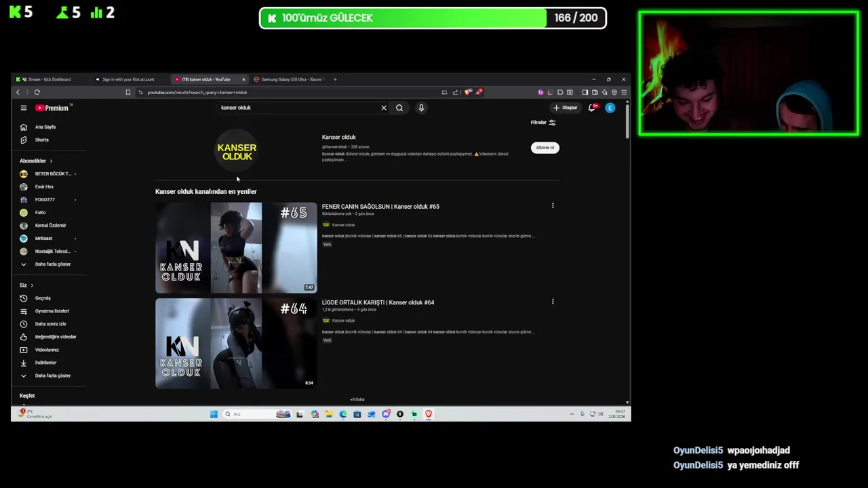This screenshot has height=488, width=868.
Task: Share this page from the address bar
Action: (x=455, y=92)
